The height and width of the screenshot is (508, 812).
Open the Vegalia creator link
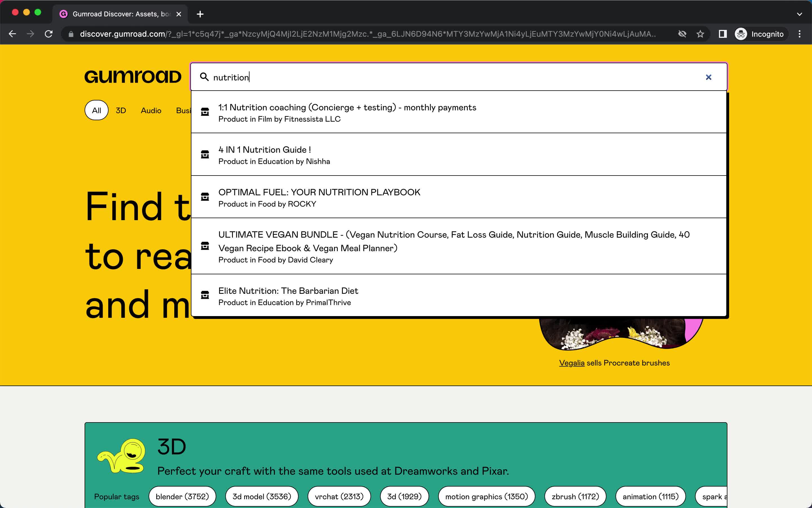pyautogui.click(x=572, y=363)
